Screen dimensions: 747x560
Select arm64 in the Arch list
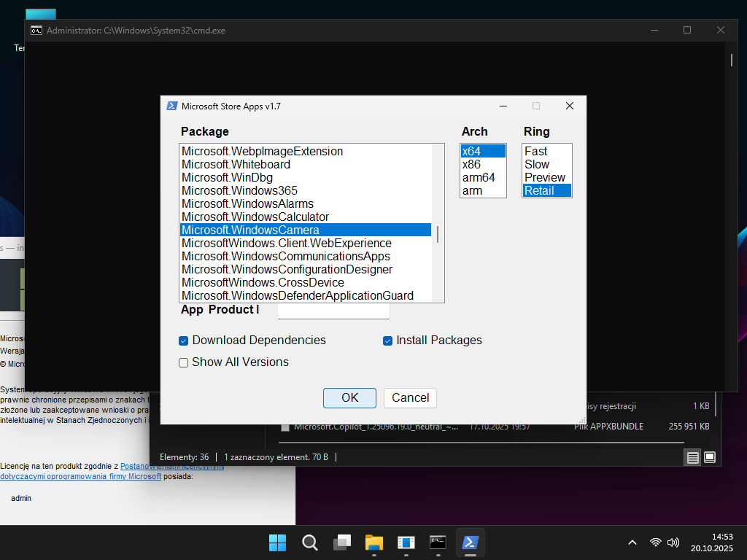pyautogui.click(x=479, y=178)
